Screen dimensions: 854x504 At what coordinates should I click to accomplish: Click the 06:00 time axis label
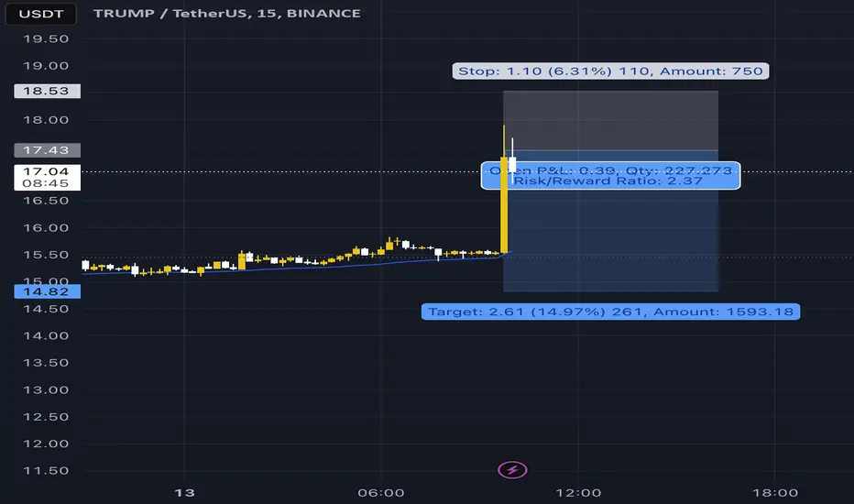pyautogui.click(x=381, y=493)
